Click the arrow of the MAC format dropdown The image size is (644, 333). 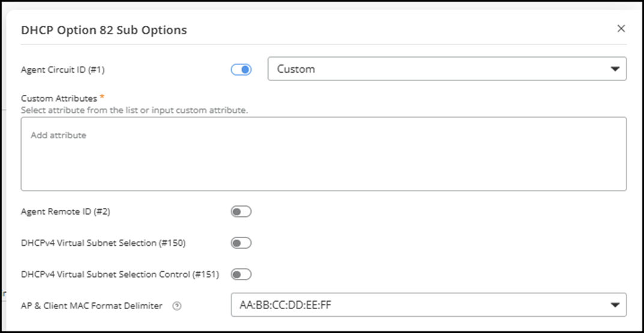(x=615, y=305)
